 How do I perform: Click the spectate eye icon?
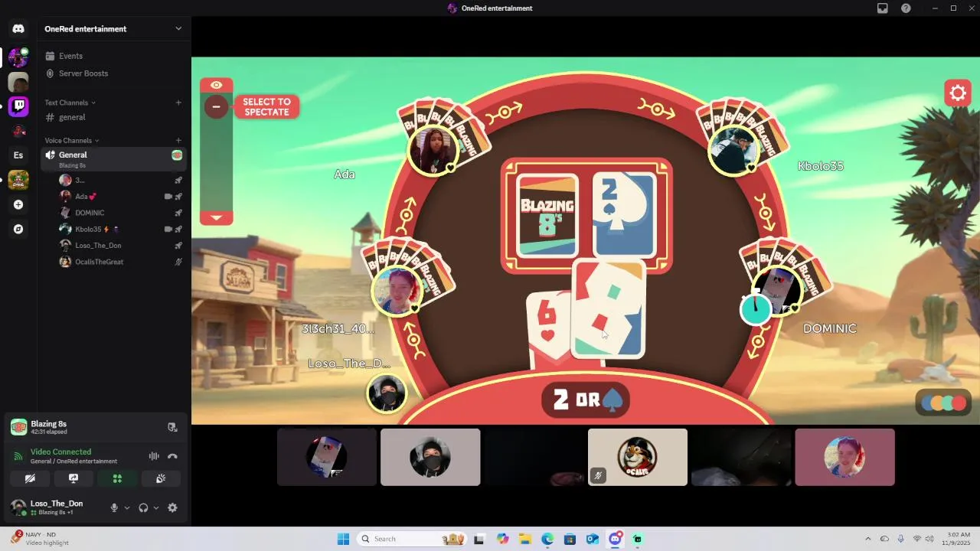point(217,85)
